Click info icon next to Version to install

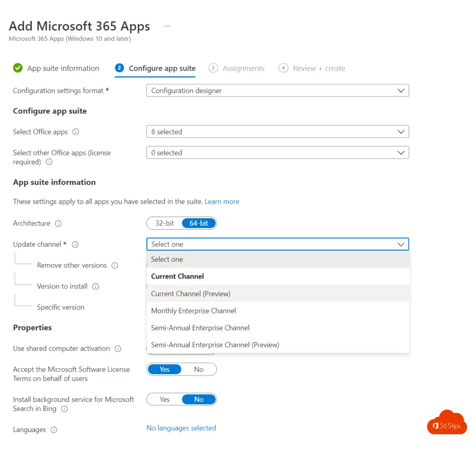click(96, 286)
